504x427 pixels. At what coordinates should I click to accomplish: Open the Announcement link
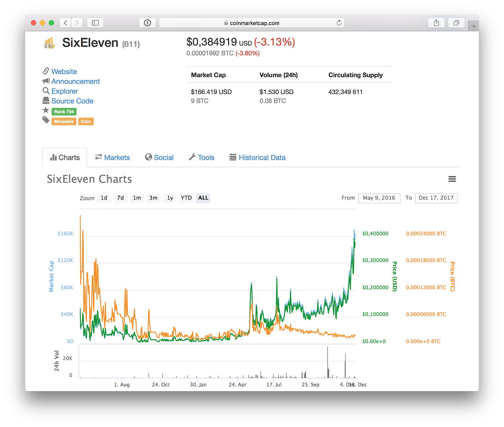click(76, 81)
